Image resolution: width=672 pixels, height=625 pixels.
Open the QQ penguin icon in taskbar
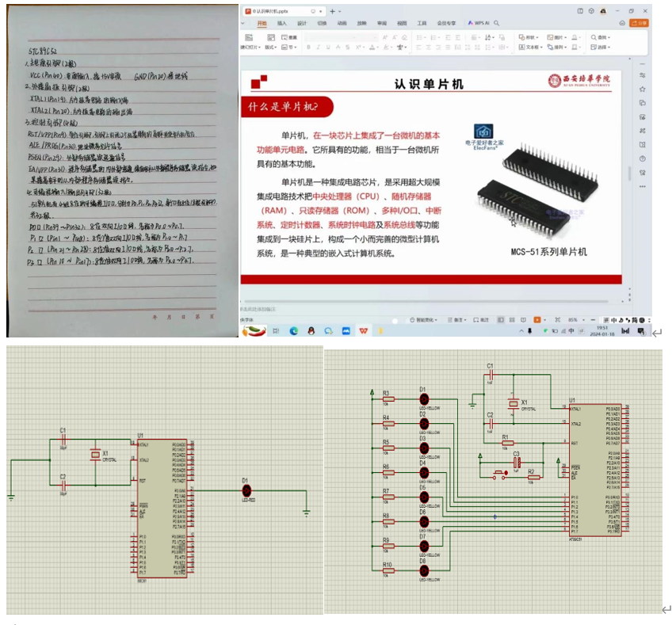pyautogui.click(x=311, y=330)
